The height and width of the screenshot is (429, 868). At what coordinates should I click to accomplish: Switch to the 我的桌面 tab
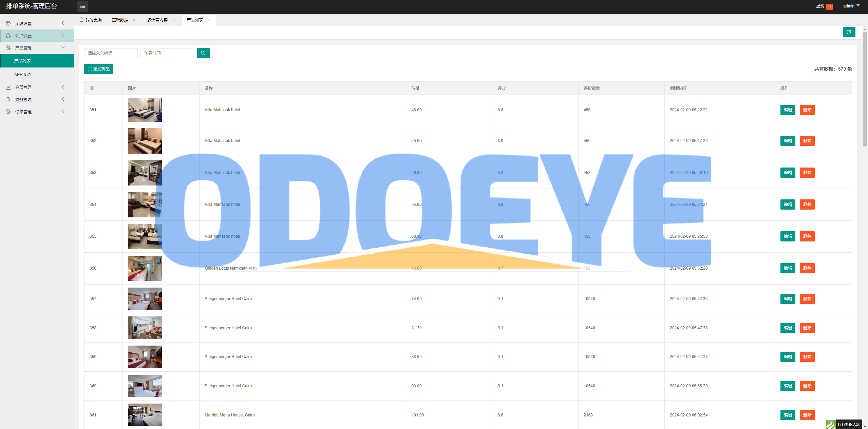pos(91,20)
